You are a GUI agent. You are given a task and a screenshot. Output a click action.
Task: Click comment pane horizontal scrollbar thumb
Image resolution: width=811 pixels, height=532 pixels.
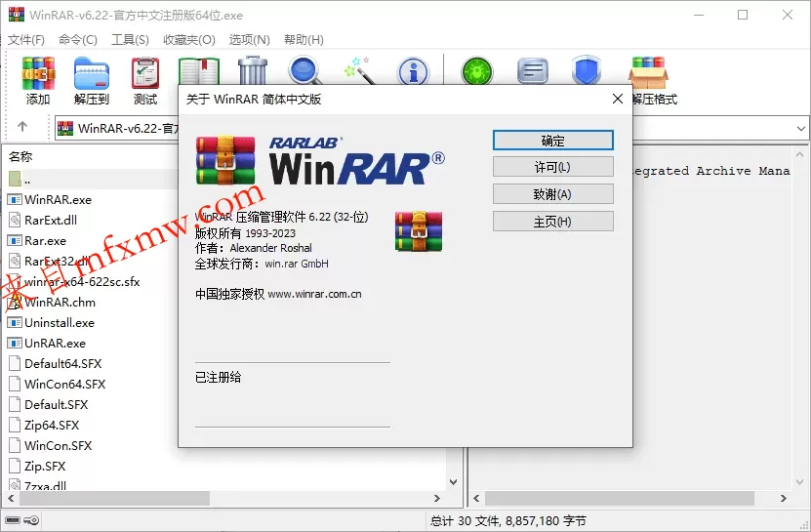[x=620, y=499]
